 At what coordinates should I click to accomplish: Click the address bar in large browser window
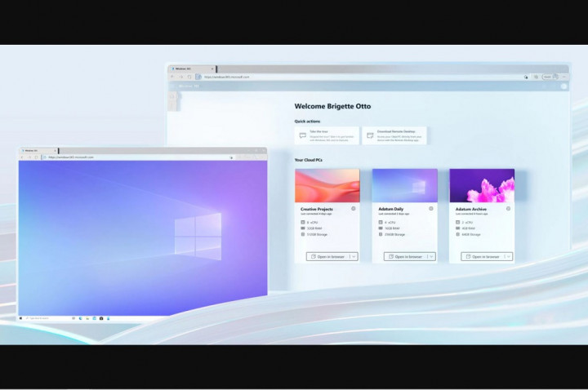[362, 77]
